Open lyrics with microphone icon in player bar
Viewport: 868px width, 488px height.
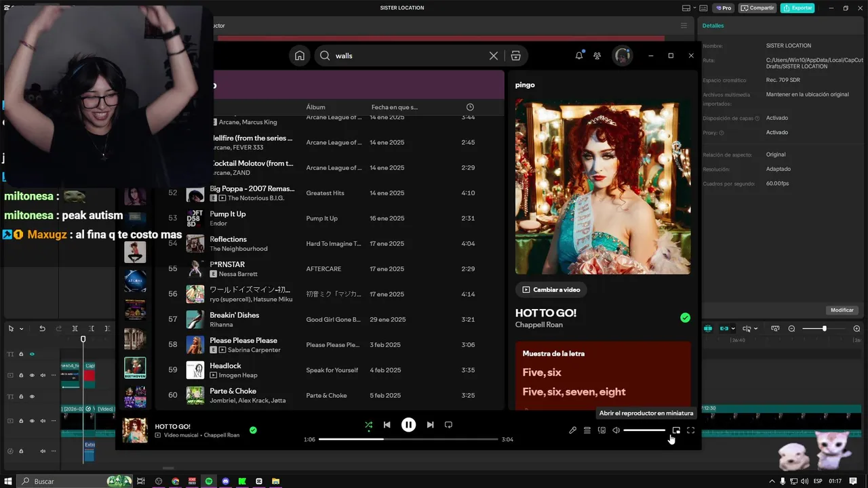point(572,430)
